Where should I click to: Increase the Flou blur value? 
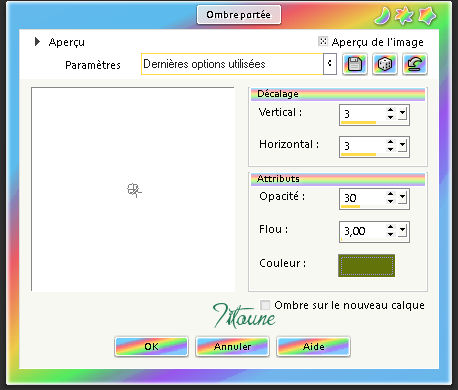pos(390,227)
